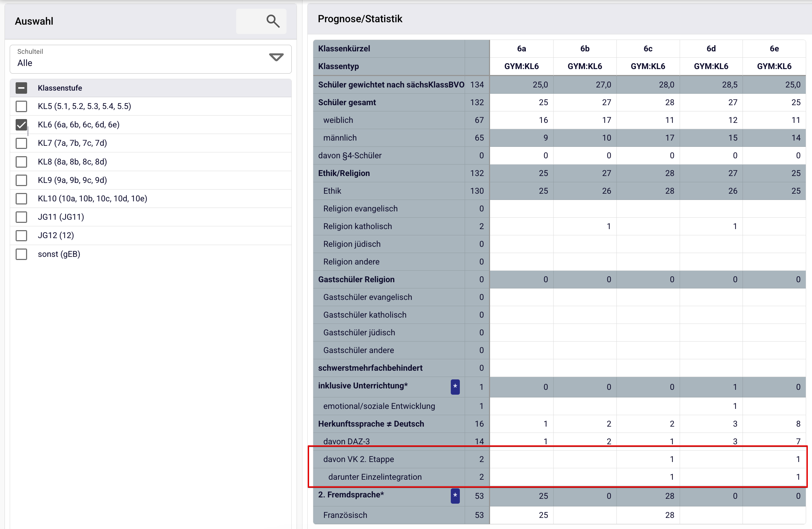Toggle the Klassenstufe select-all checkbox
The height and width of the screenshot is (529, 812).
[22, 88]
